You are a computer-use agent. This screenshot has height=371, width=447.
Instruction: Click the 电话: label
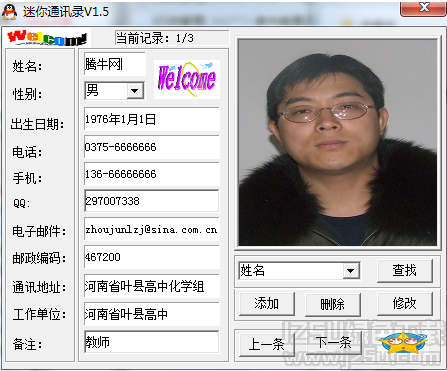(27, 152)
